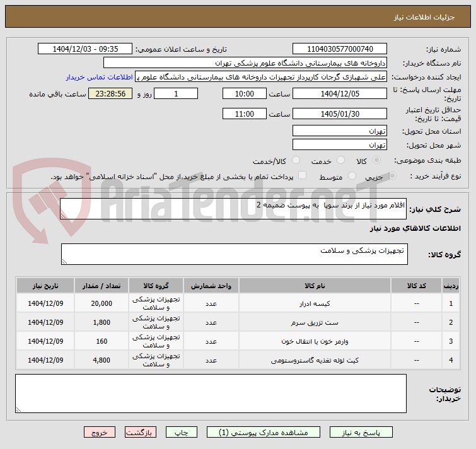Click the date cell in کیسه ادرار row
This screenshot has width=476, height=449.
(45, 303)
